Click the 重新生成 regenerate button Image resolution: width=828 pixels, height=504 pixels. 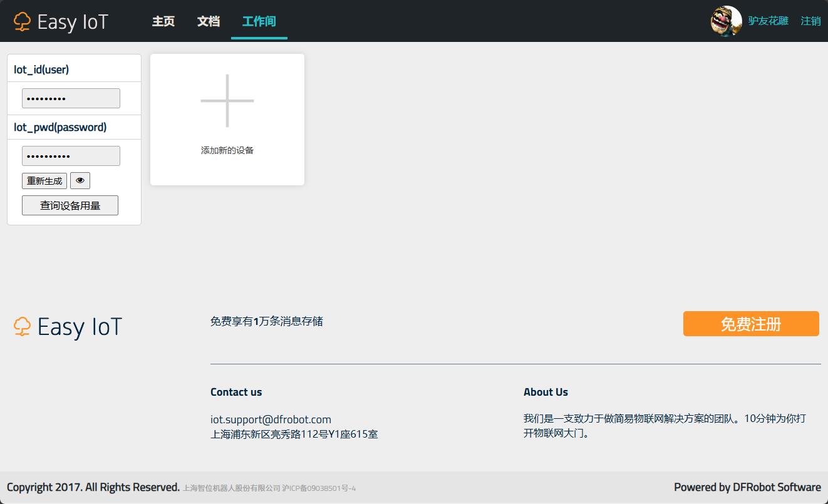(44, 181)
